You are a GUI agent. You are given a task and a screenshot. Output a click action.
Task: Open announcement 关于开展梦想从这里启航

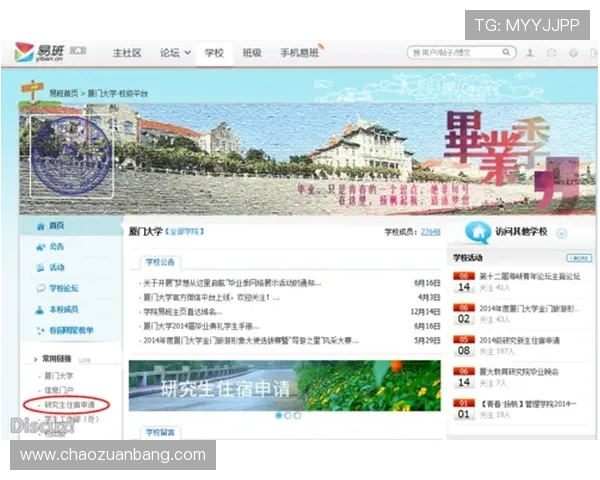(232, 283)
